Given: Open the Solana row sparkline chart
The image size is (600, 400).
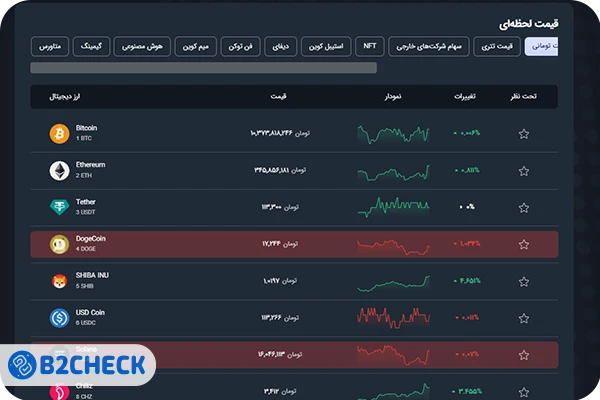Looking at the screenshot, I should 393,355.
